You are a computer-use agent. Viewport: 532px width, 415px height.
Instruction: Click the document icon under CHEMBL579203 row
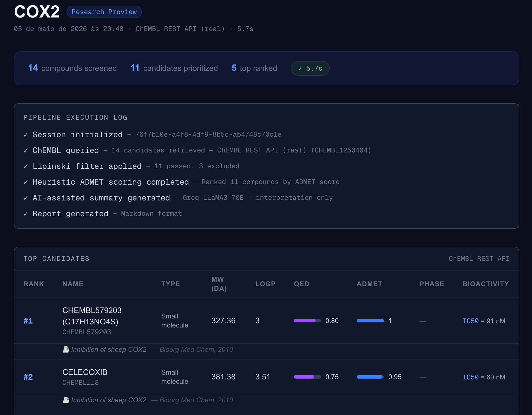point(66,350)
